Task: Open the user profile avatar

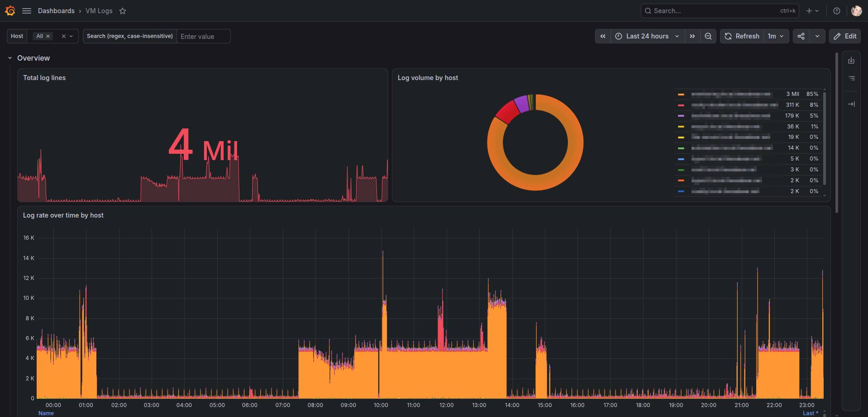Action: (x=856, y=11)
